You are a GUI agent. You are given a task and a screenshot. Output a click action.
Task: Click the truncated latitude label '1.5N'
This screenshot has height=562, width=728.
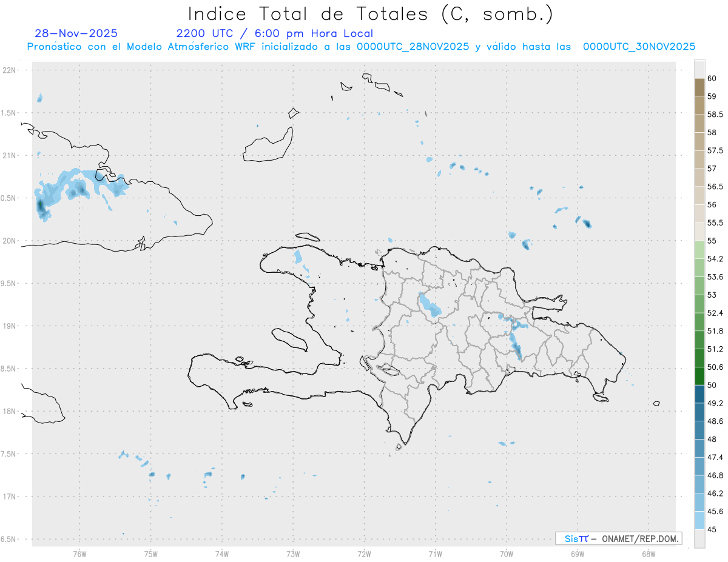click(x=8, y=113)
